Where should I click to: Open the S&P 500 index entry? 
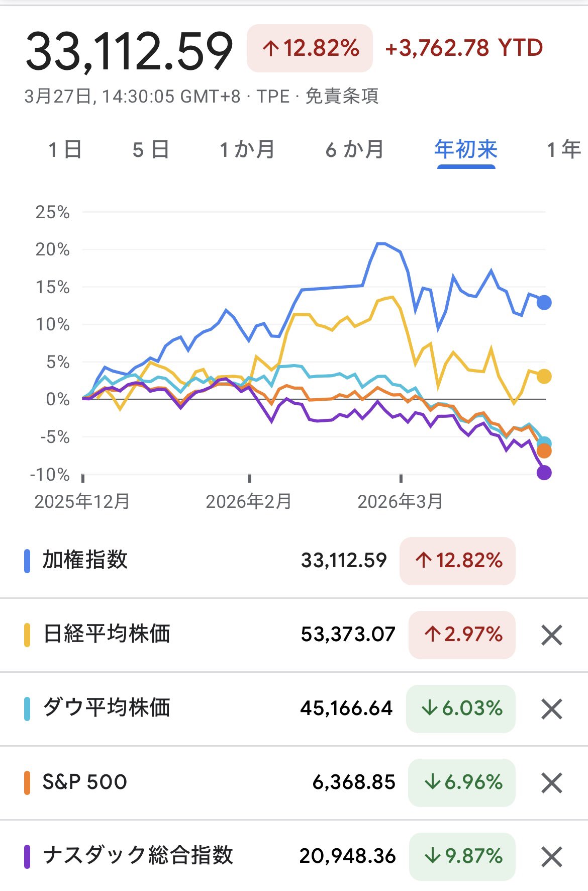coord(84,782)
